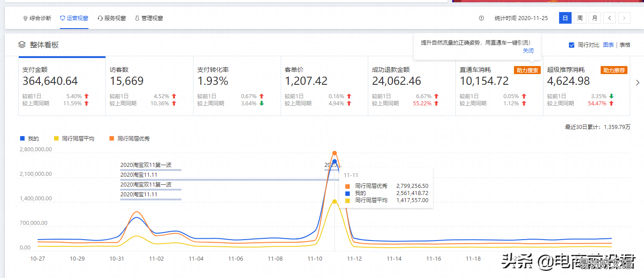Go to previous date with left arrow
Image resolution: width=644 pixels, height=278 pixels.
pos(610,18)
